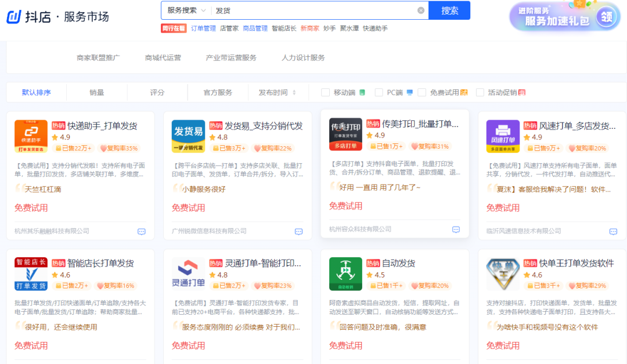The width and height of the screenshot is (627, 364).
Task: Open 人力设计服务 category
Action: [x=303, y=57]
